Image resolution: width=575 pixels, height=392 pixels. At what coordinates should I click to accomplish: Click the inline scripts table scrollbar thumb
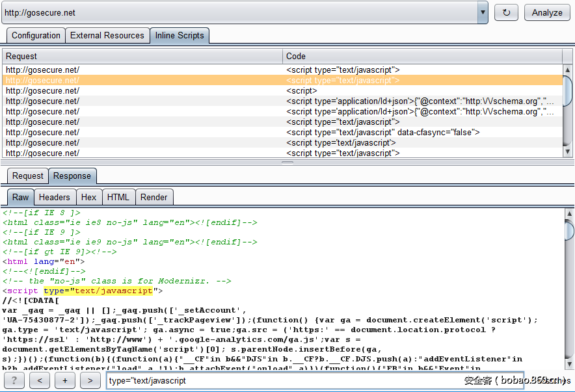(x=568, y=91)
